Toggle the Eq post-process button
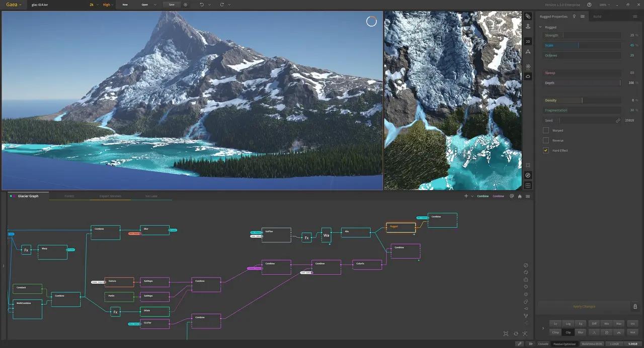 581,323
